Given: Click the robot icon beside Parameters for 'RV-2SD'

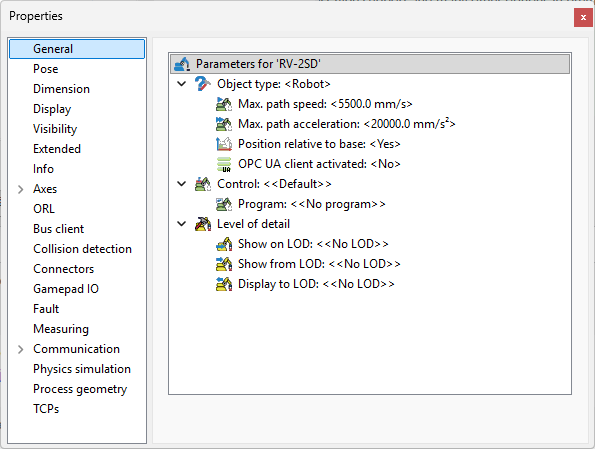Looking at the screenshot, I should click(182, 64).
